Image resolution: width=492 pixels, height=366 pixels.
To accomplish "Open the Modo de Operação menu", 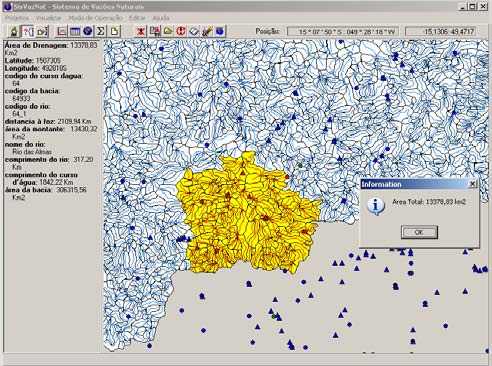I will tap(96, 18).
